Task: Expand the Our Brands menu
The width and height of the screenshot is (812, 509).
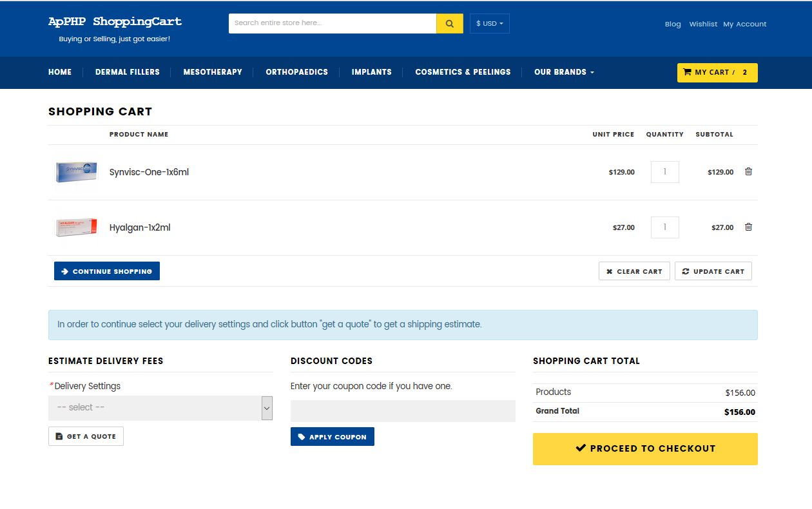Action: 564,72
